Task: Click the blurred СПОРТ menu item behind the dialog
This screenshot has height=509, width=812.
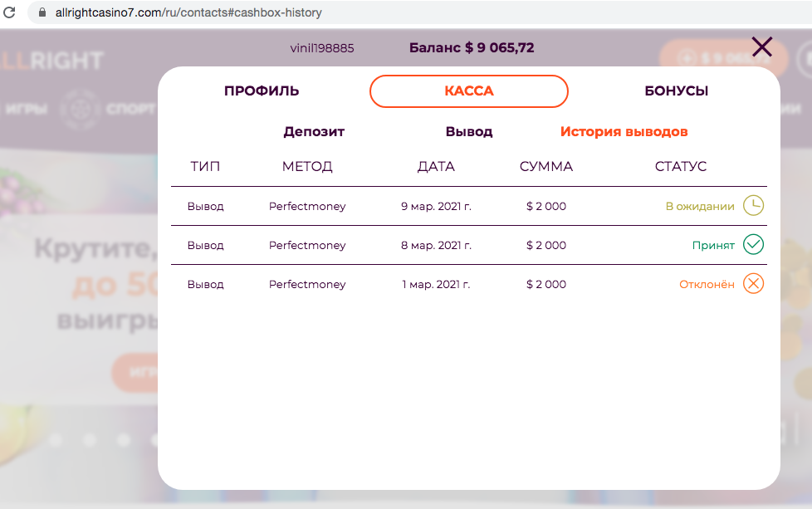Action: [x=131, y=109]
